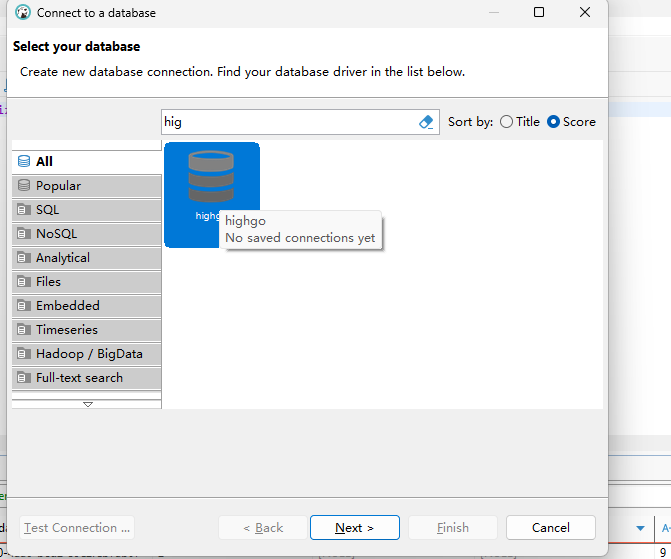671x559 pixels.
Task: Open the SQL category
Action: pyautogui.click(x=86, y=210)
